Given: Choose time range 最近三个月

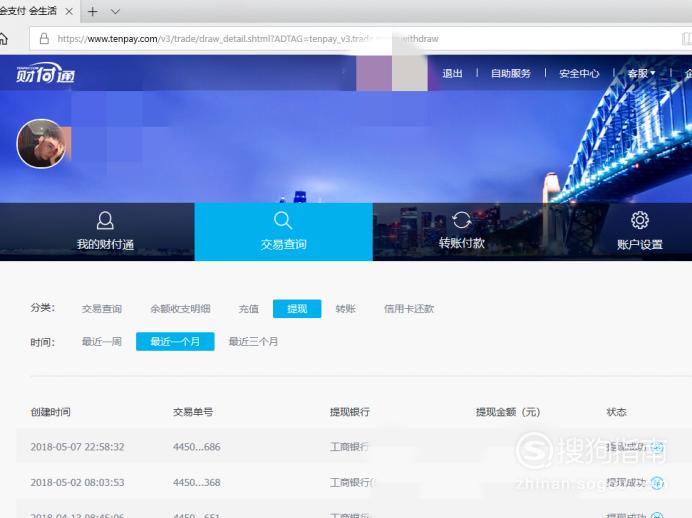Looking at the screenshot, I should (253, 342).
